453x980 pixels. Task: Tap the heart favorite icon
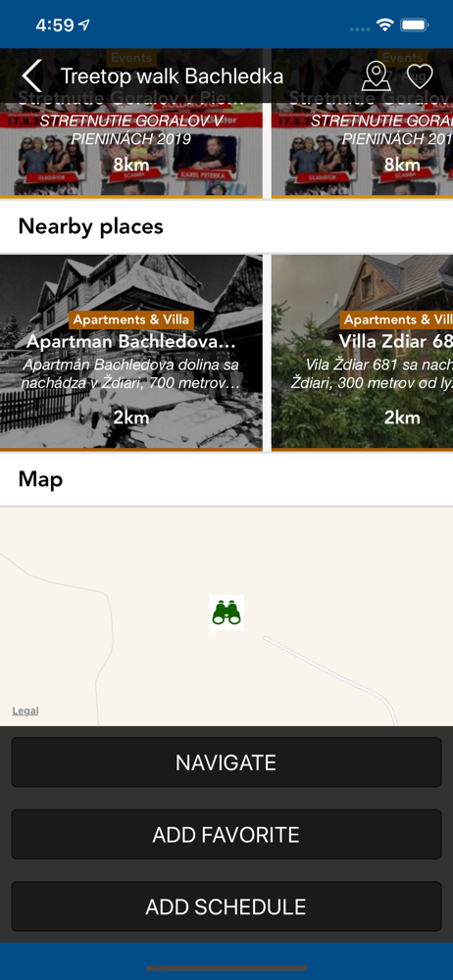[x=420, y=76]
